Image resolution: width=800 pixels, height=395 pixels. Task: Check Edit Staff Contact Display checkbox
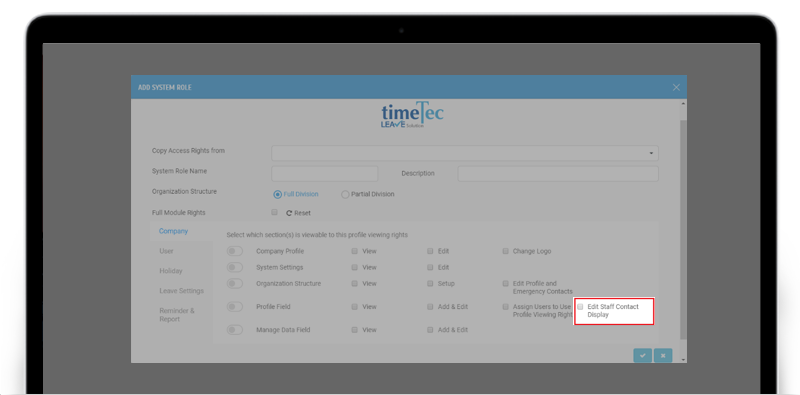click(580, 307)
